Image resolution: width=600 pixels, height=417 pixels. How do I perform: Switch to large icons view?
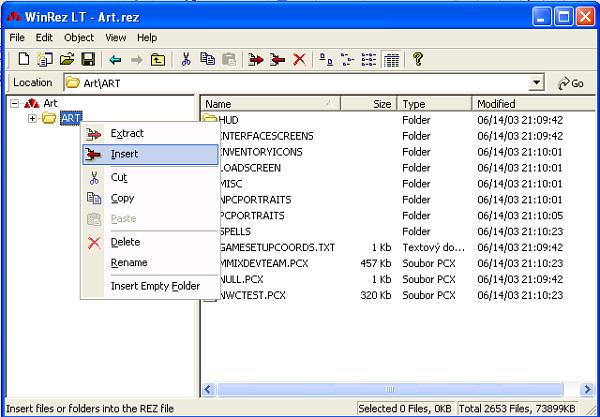[x=326, y=60]
